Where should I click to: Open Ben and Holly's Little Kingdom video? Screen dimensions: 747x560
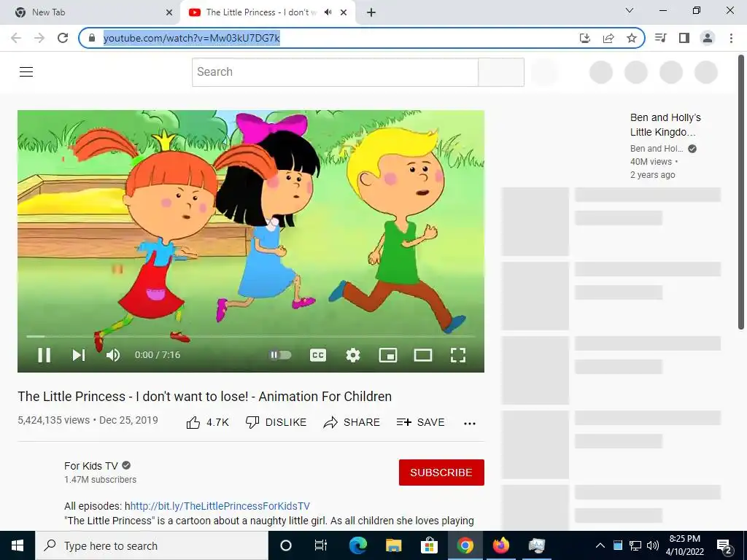pos(665,125)
